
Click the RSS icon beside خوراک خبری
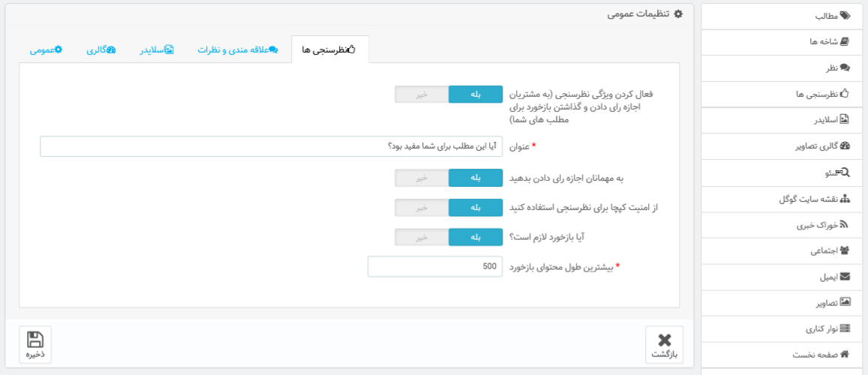tap(844, 224)
